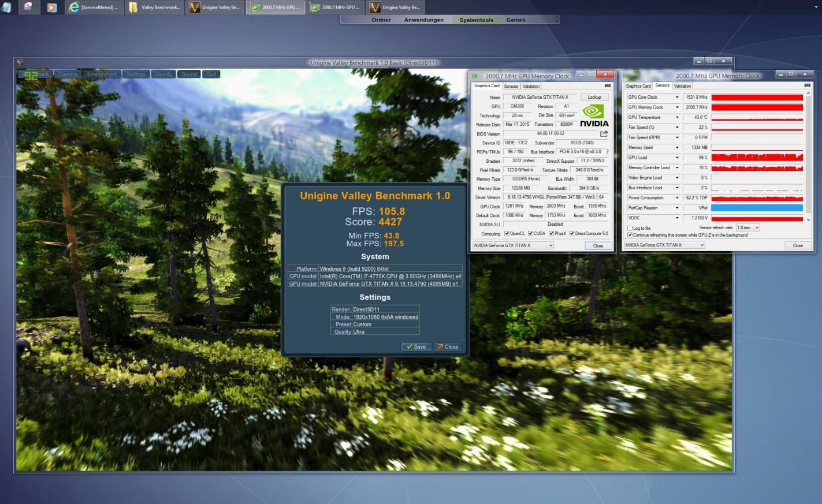Open GPU selector in Graphics Card window
The image size is (822, 504).
point(513,245)
